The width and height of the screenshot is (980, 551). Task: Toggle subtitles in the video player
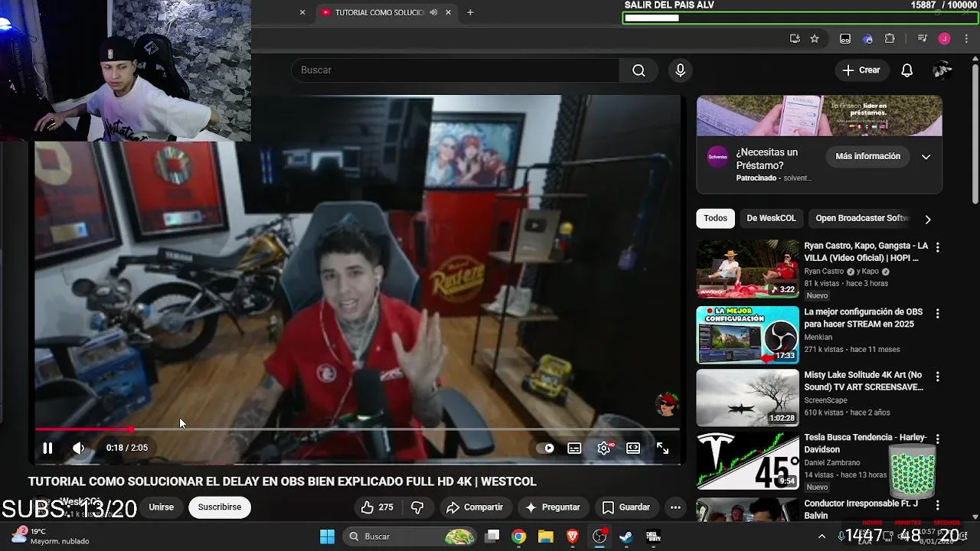[574, 448]
